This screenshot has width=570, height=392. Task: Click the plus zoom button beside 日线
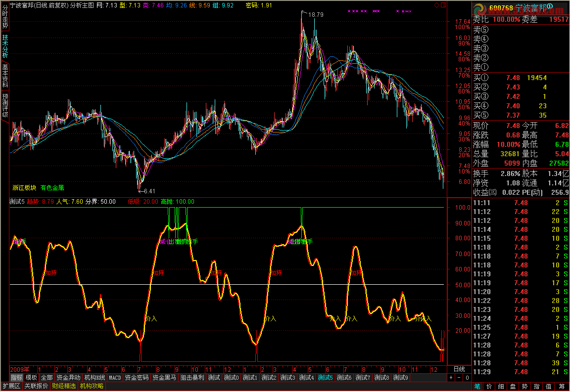(x=451, y=378)
